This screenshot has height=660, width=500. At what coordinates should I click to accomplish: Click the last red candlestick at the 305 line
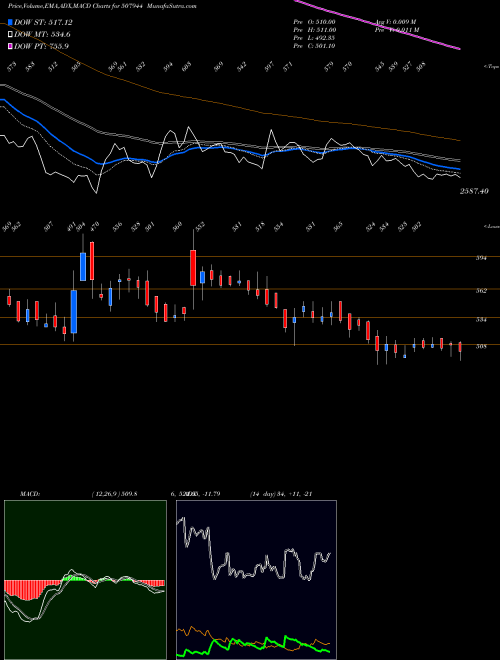pos(460,347)
